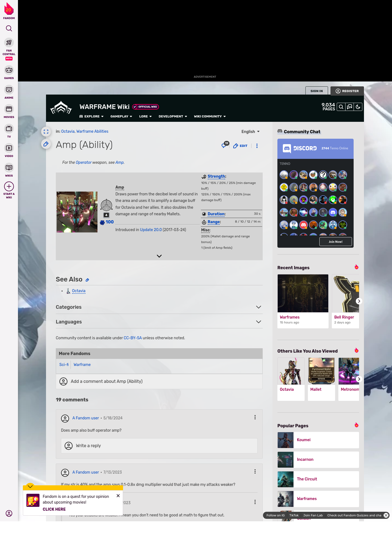
Task: Open the Warframes recent image thumbnail
Action: pyautogui.click(x=303, y=293)
